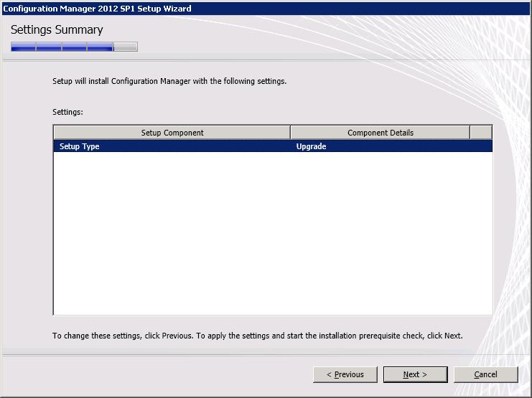Viewport: 532px width, 398px height.
Task: Cancel the setup wizard
Action: tap(485, 374)
